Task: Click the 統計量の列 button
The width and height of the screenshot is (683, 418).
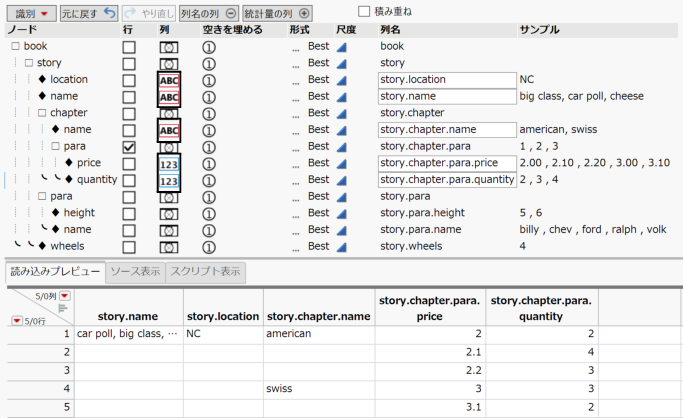Action: 277,14
